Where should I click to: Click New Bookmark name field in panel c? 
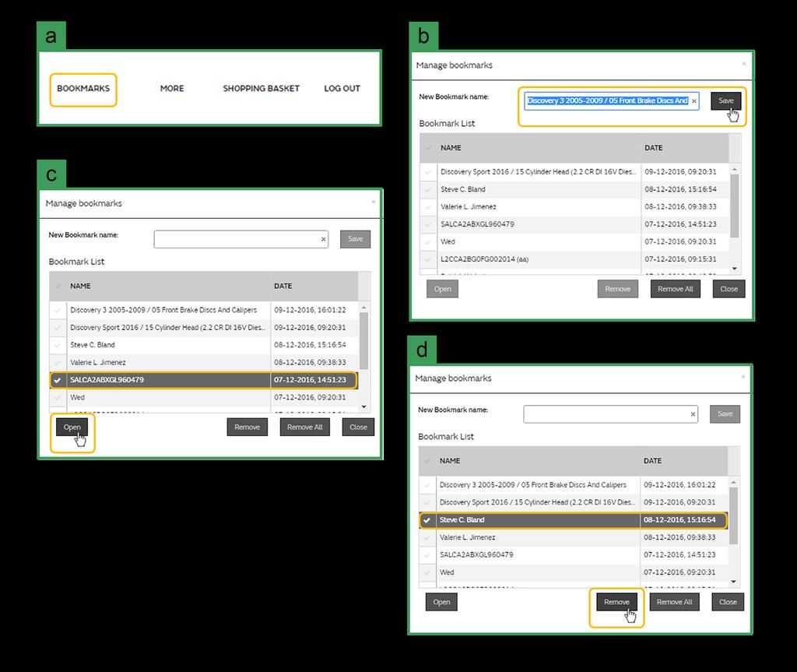(241, 239)
